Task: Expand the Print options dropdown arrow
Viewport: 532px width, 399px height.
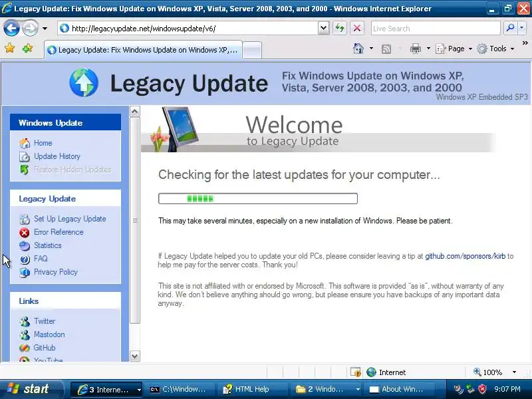Action: (x=428, y=49)
